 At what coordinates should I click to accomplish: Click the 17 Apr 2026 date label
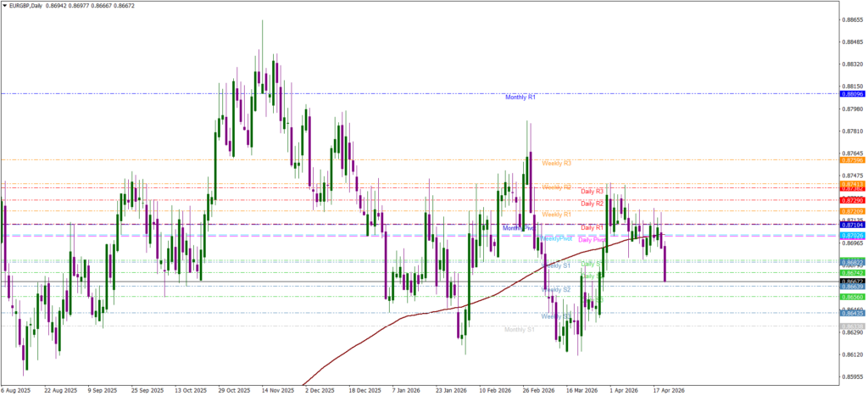668,391
